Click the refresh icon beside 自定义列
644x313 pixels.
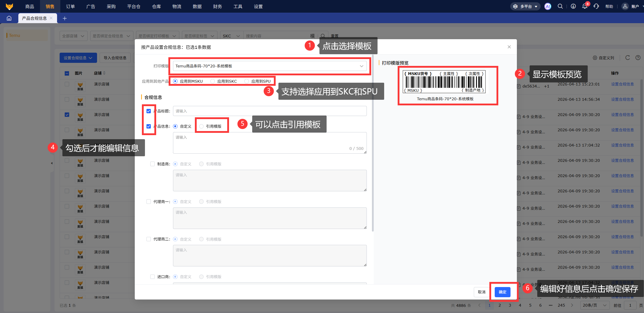coord(627,58)
